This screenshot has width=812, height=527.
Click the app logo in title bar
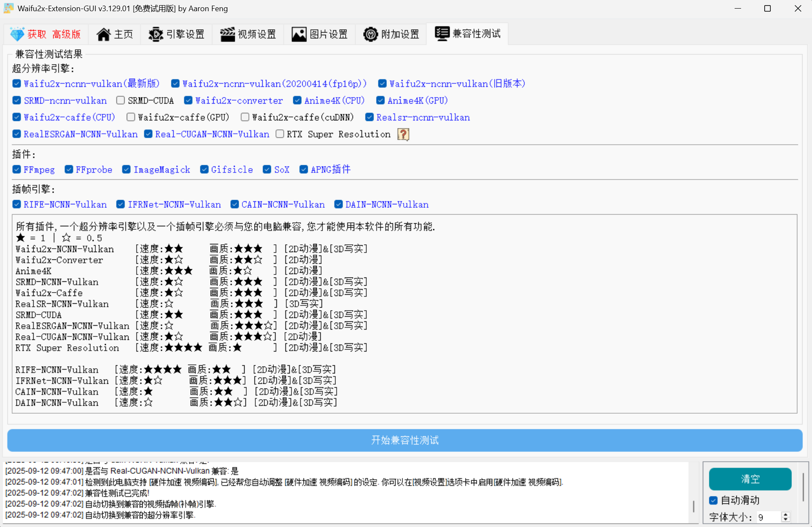(x=9, y=9)
